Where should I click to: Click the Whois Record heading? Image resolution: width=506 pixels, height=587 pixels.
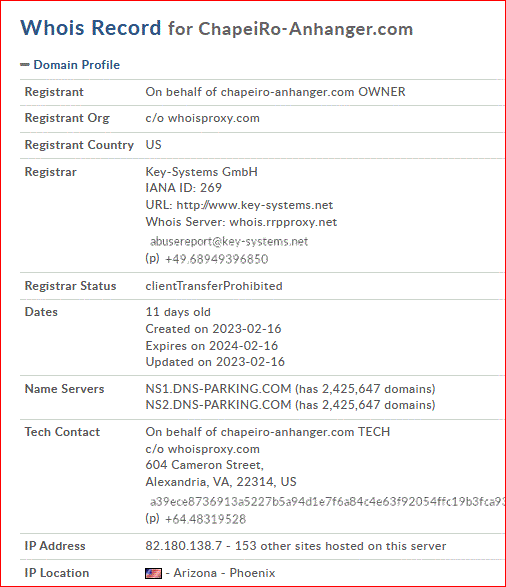[91, 28]
